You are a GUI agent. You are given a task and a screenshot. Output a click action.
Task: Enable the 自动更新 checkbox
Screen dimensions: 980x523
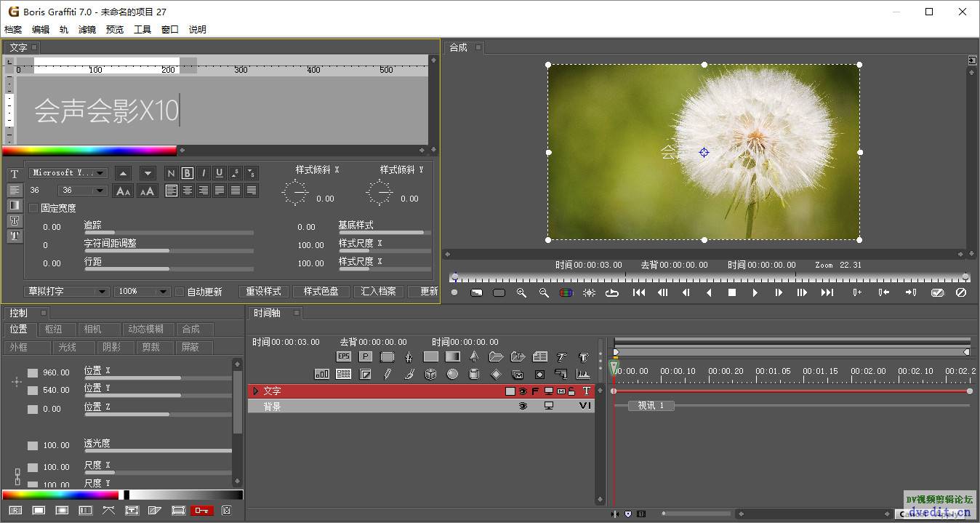tap(180, 292)
